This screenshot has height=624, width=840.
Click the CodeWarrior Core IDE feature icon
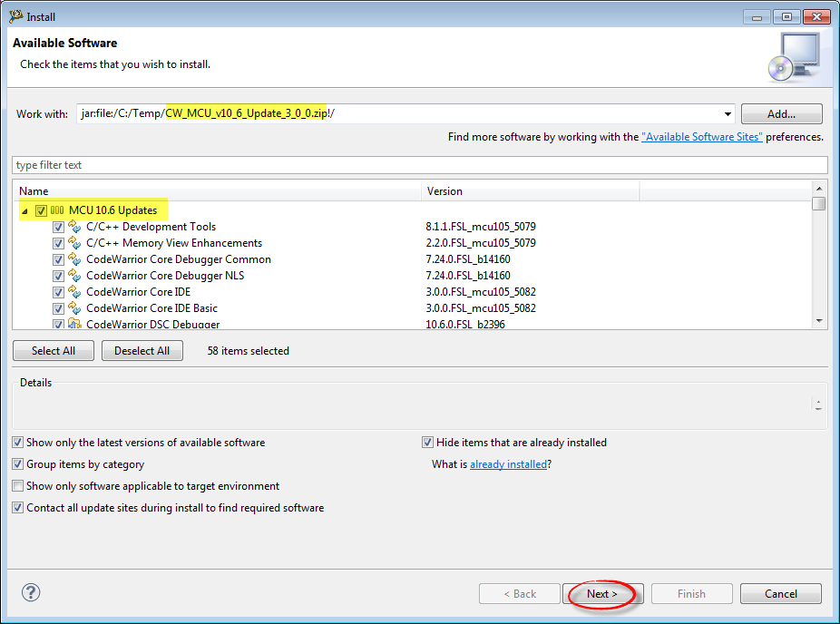point(74,292)
